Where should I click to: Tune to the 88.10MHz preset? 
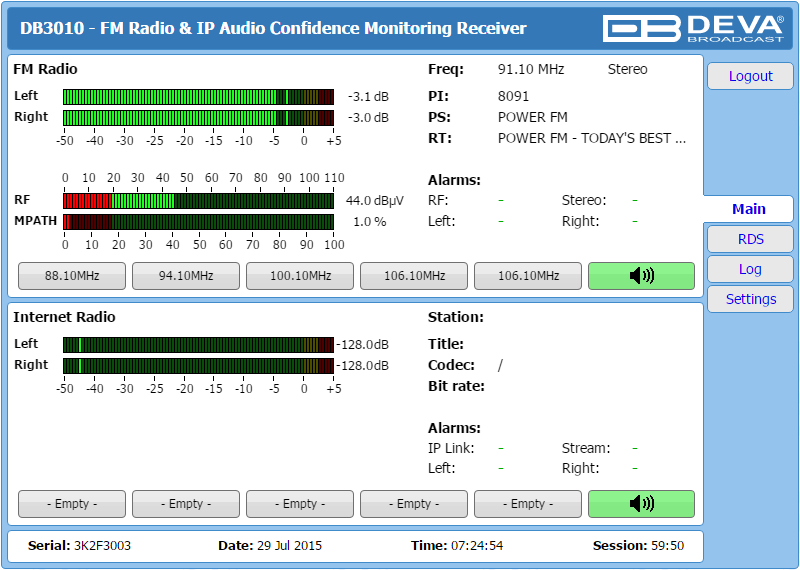tap(72, 276)
